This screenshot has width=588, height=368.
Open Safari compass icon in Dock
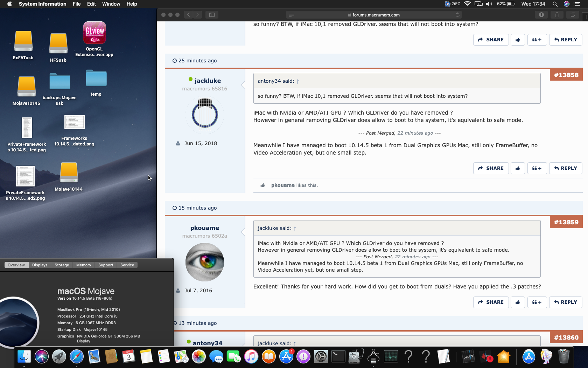(77, 357)
